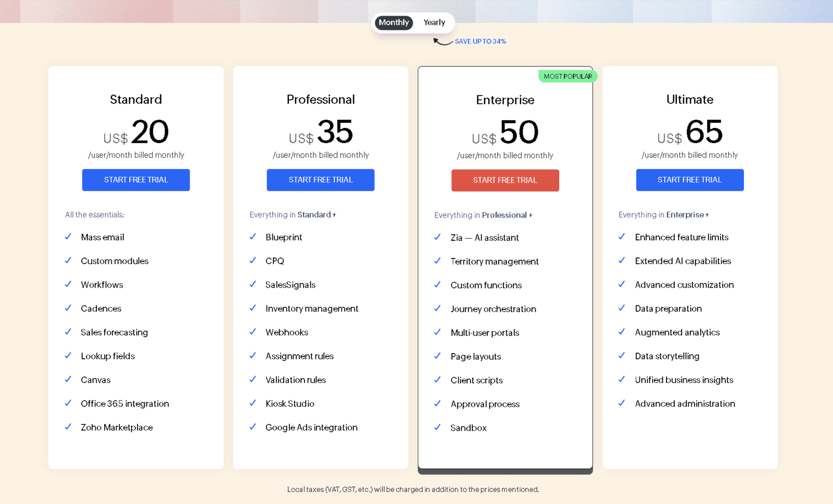Click the local taxes disclaimer text
Viewport: 833px width, 504px height.
pyautogui.click(x=413, y=489)
